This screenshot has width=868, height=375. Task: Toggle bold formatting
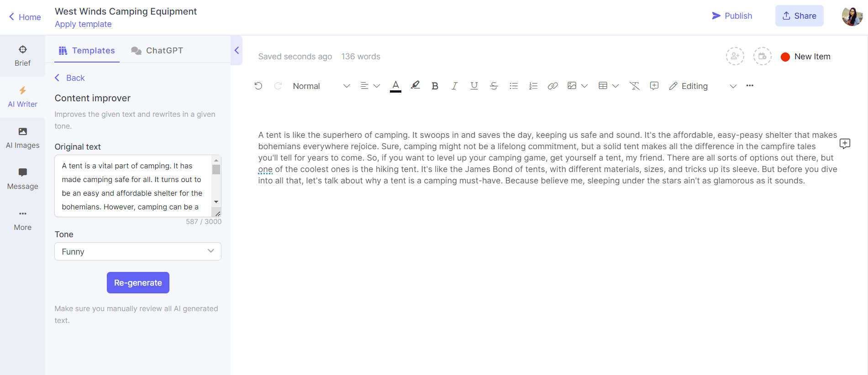point(435,86)
